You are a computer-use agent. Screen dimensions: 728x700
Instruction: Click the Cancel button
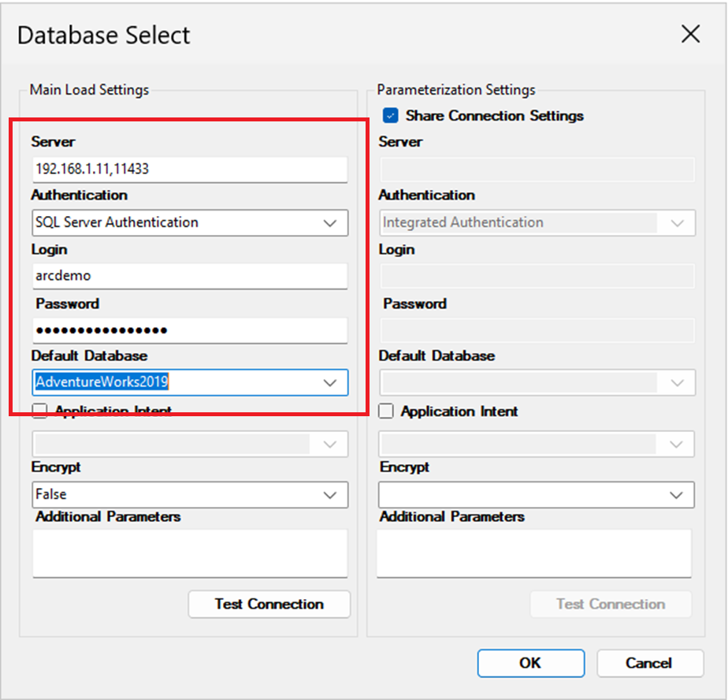[650, 663]
